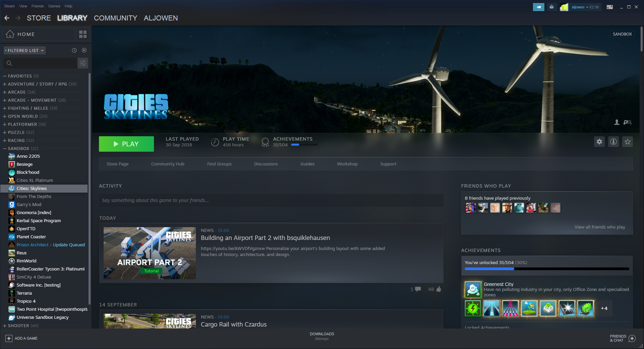Open the Games menu
Image resolution: width=644 pixels, height=349 pixels.
pyautogui.click(x=54, y=6)
